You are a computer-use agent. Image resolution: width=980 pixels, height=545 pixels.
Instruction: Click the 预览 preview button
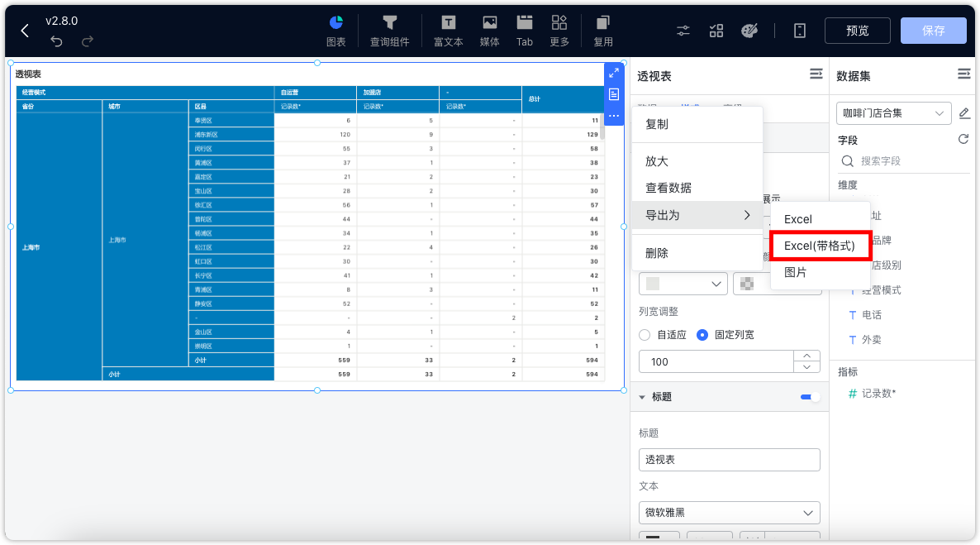click(857, 30)
